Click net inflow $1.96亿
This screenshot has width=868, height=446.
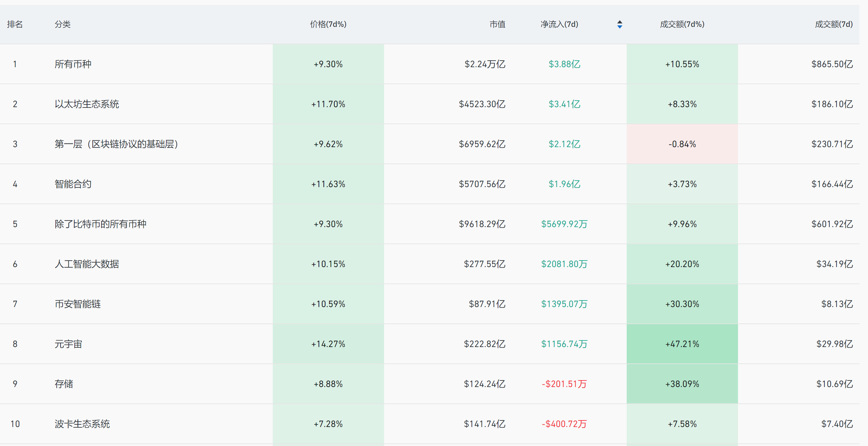[564, 184]
